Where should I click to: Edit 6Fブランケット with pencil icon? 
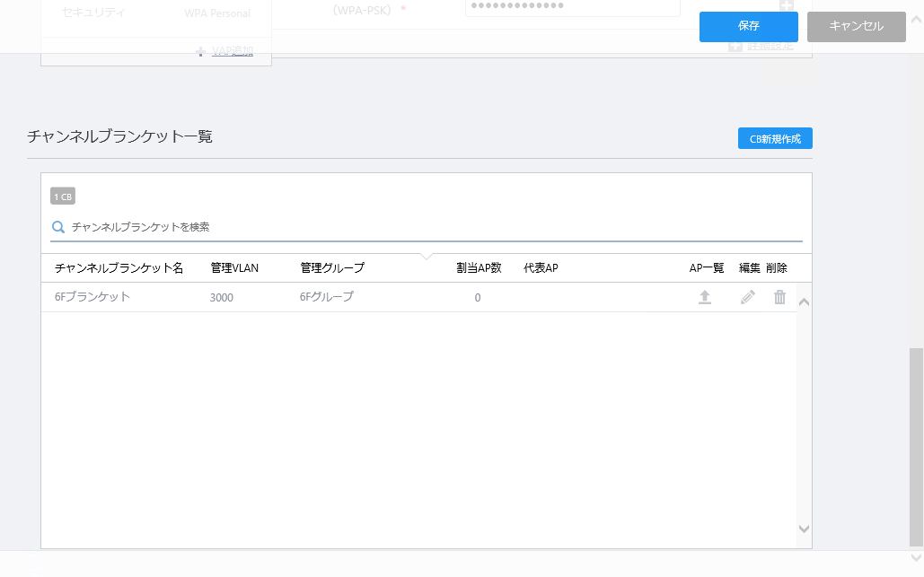pos(748,297)
